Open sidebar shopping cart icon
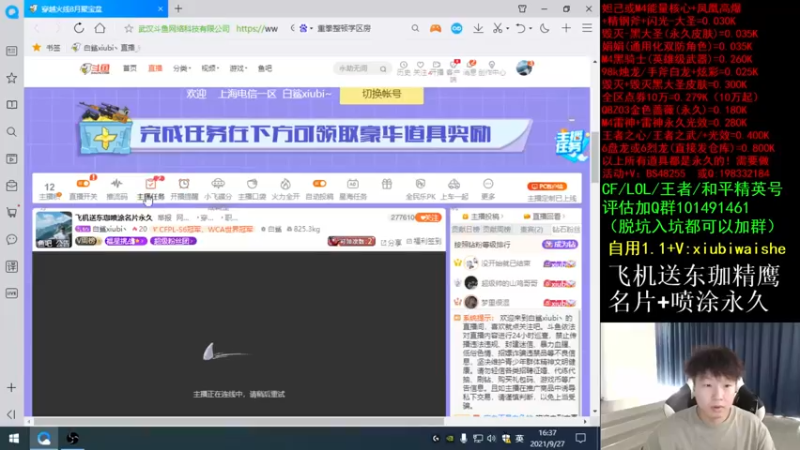 click(12, 212)
